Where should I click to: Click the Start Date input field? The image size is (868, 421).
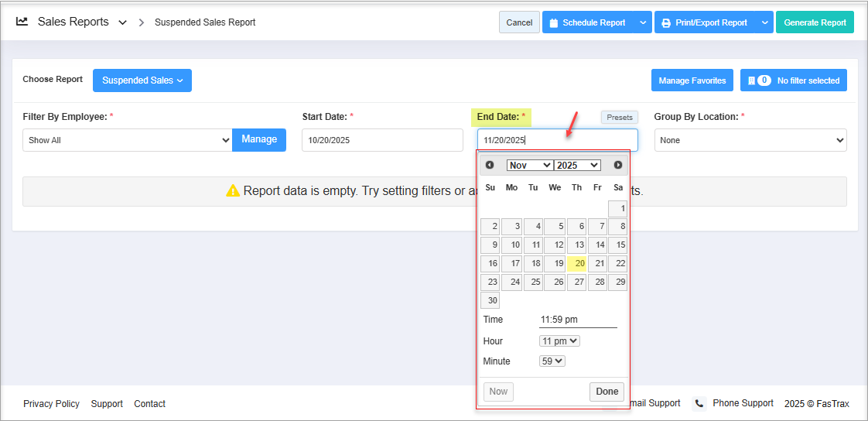point(382,140)
